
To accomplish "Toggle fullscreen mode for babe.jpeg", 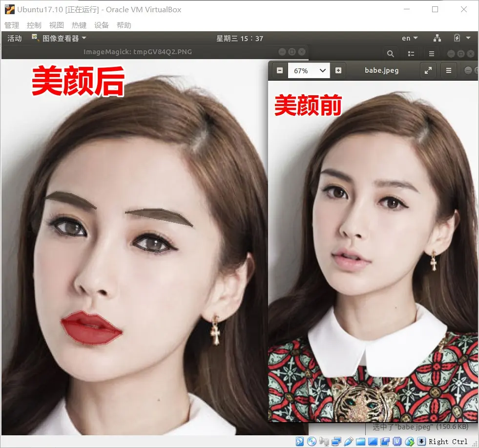I will [428, 70].
